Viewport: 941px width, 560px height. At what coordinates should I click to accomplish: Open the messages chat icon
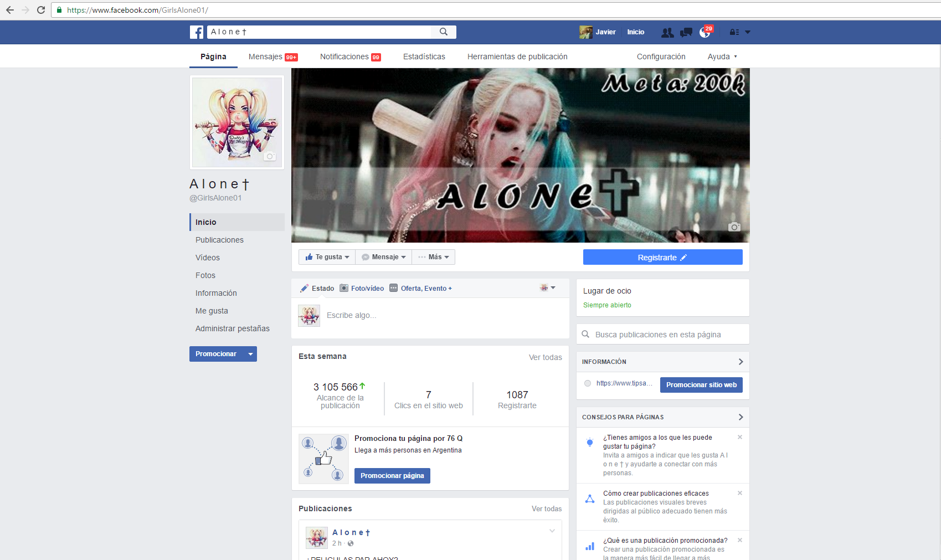(x=686, y=33)
